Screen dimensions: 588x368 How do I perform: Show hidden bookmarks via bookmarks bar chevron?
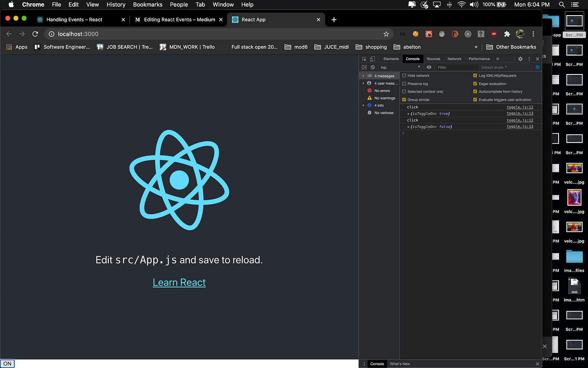coord(476,47)
